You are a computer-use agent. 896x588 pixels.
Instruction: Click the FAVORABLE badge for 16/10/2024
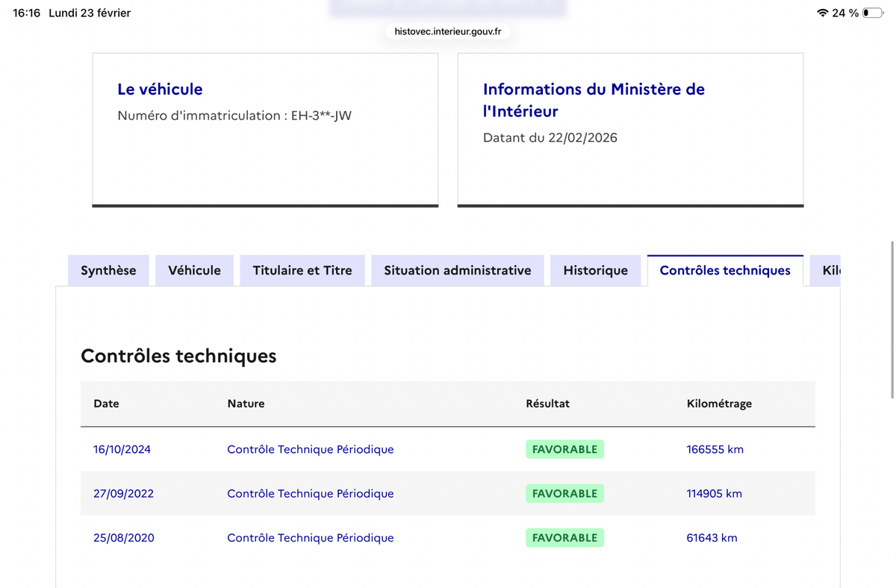coord(564,449)
